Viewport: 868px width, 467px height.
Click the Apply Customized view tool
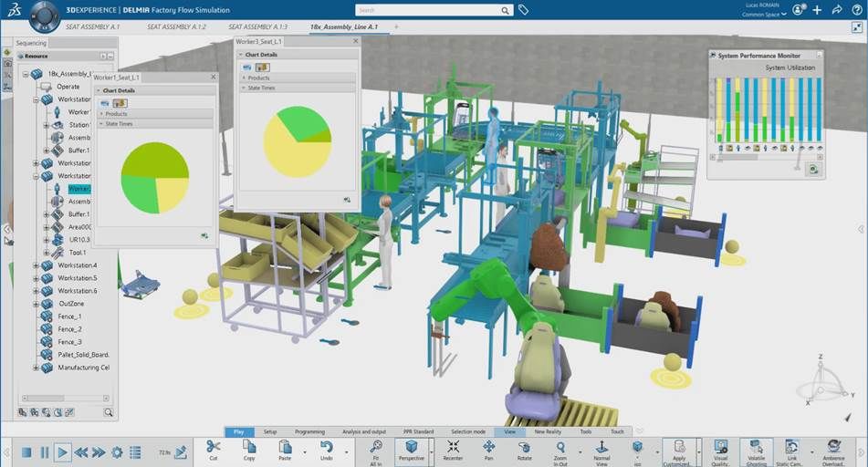(679, 451)
